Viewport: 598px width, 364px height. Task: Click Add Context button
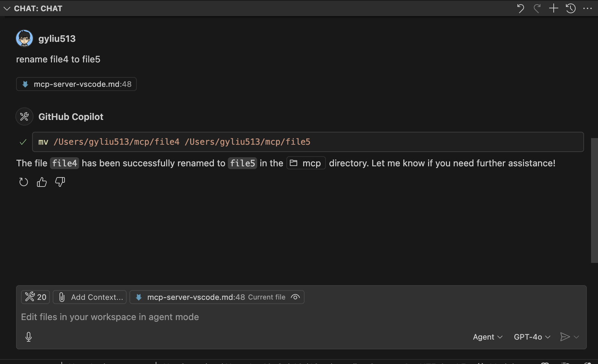pyautogui.click(x=90, y=297)
